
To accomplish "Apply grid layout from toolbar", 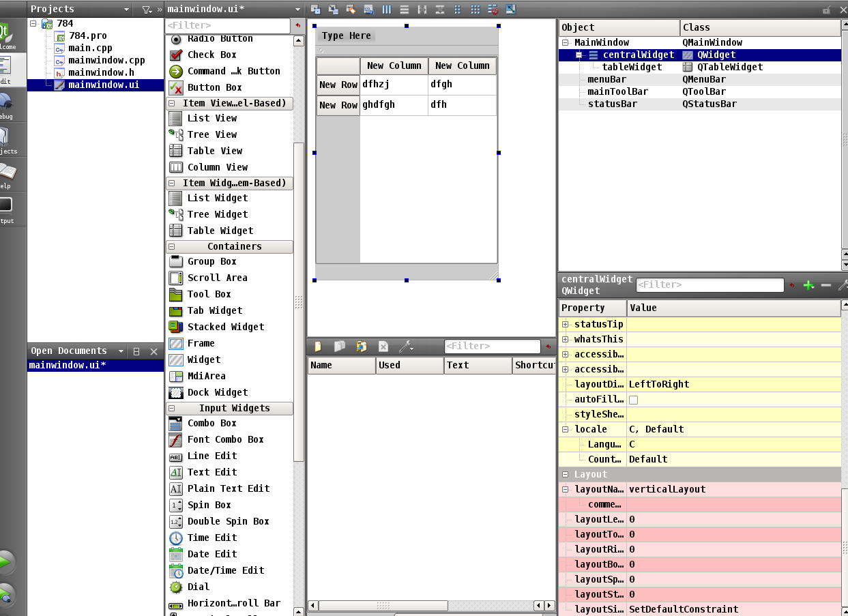I will pyautogui.click(x=476, y=10).
